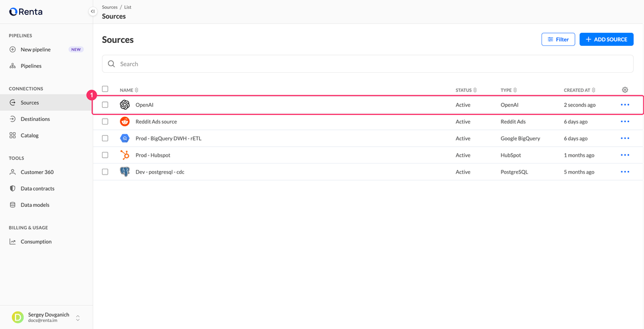Select the Prod - Hubspot row checkbox
The image size is (644, 329).
pyautogui.click(x=105, y=155)
